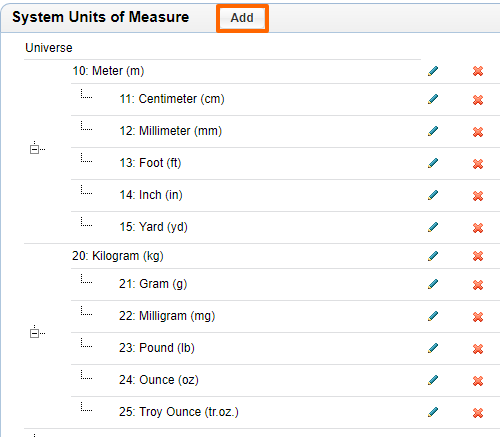
Task: Collapse the Kilogram unit group
Action: point(34,333)
